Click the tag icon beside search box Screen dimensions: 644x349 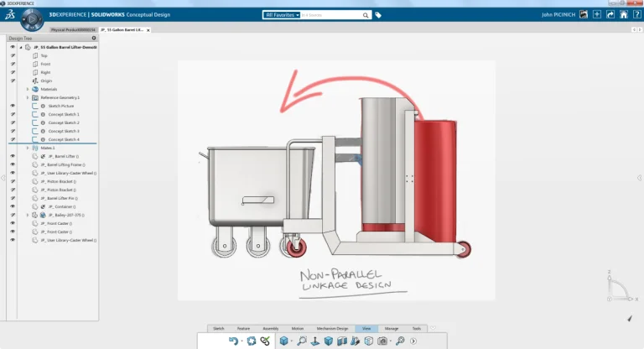(378, 15)
